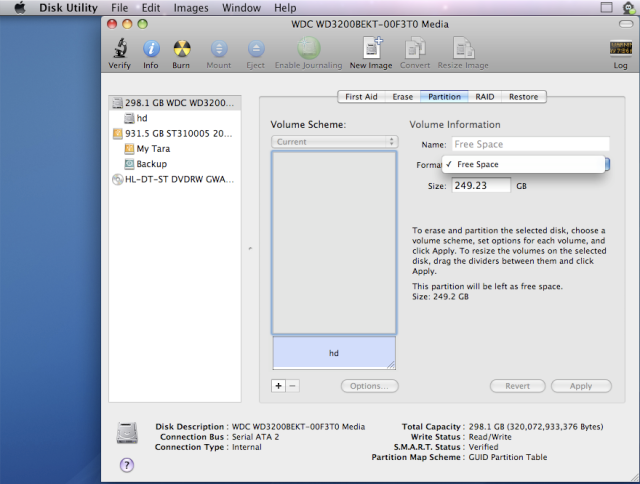Click the minus remove partition button
The image size is (640, 484).
tap(293, 386)
